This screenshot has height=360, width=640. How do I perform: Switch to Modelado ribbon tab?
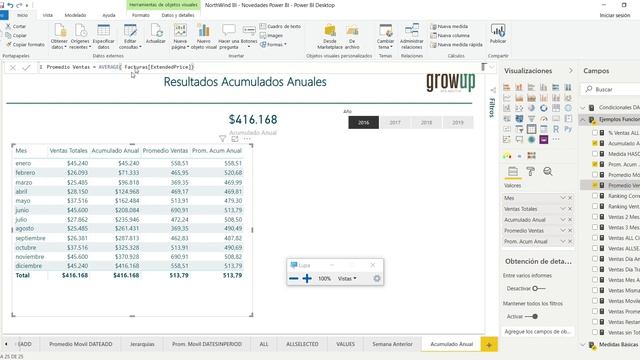click(x=75, y=15)
